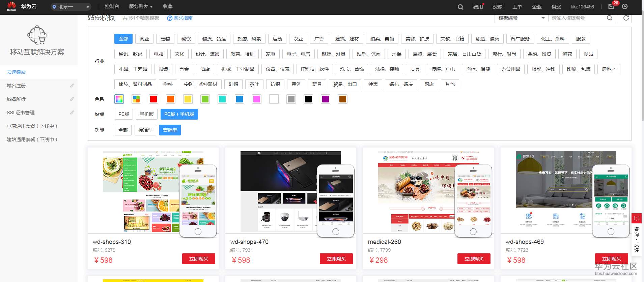Click the link icon next to 域名注册
Viewport: 644px width, 282px height.
point(72,86)
